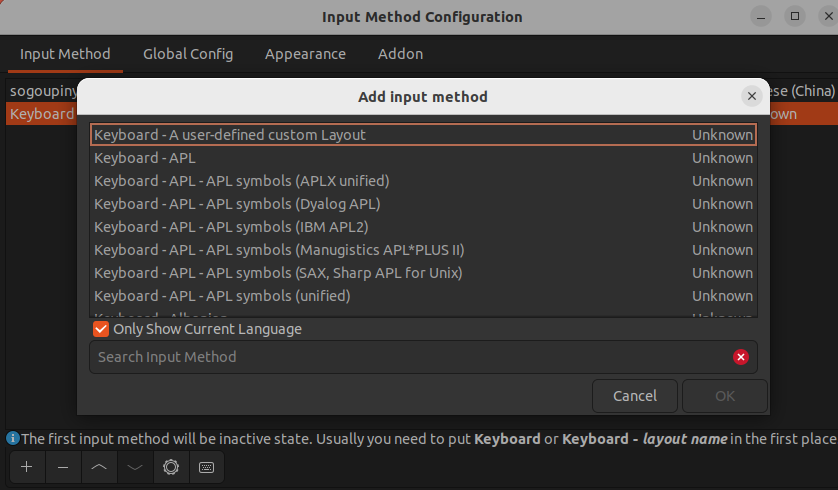This screenshot has width=838, height=490.
Task: Move the input method up with the arrow icon
Action: (x=99, y=467)
